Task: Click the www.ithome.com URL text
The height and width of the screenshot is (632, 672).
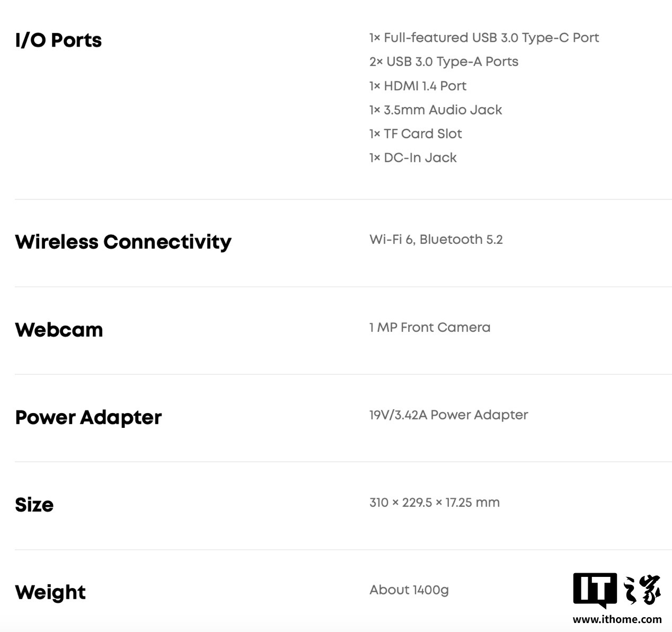Action: (x=617, y=619)
